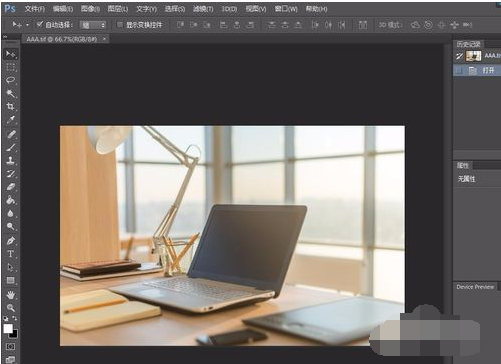This screenshot has height=364, width=501.
Task: Select the Brush tool
Action: [11, 147]
